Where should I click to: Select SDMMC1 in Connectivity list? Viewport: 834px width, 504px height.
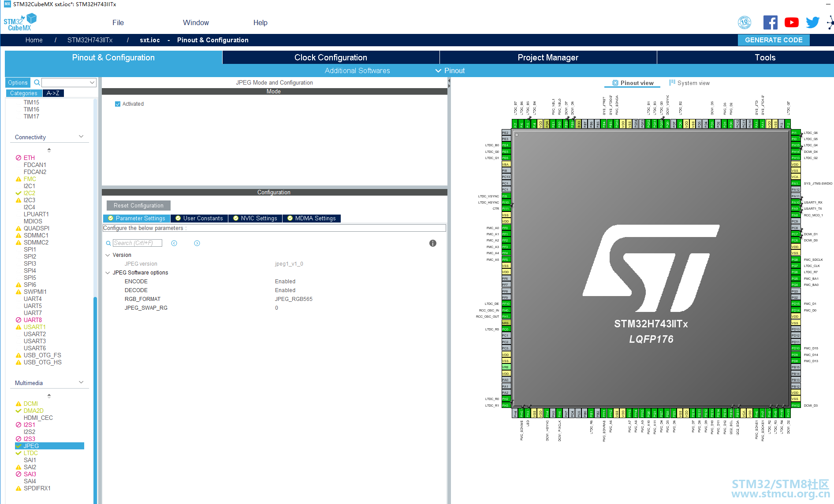click(36, 235)
